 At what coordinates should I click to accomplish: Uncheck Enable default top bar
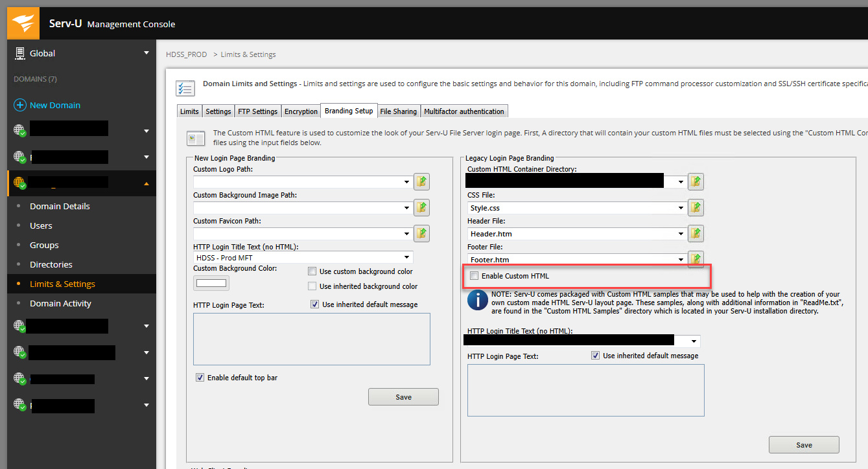point(200,377)
